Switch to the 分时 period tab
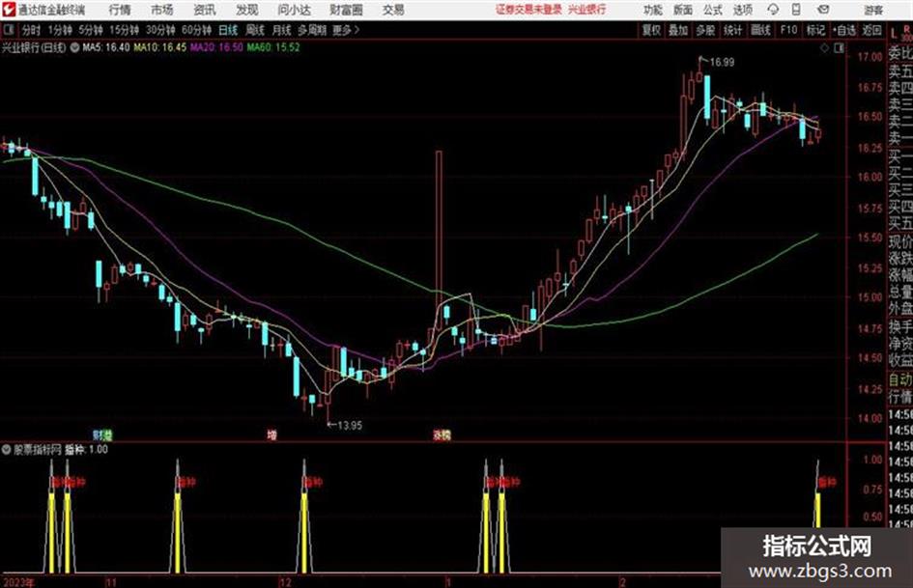The image size is (913, 588). 32,30
